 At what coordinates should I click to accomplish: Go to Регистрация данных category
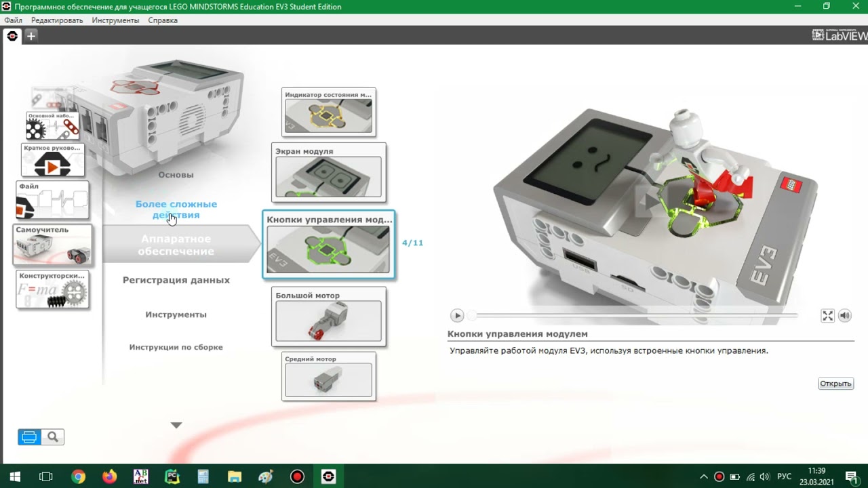point(176,280)
